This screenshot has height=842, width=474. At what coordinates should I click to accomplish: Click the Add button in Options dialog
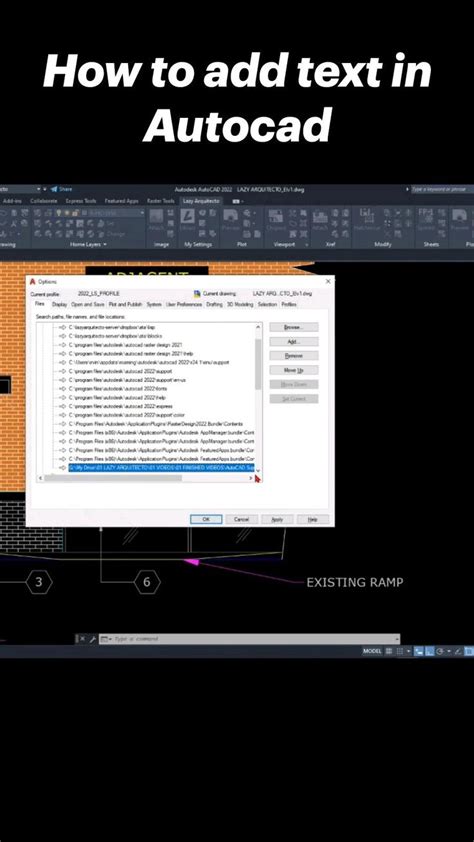(294, 342)
